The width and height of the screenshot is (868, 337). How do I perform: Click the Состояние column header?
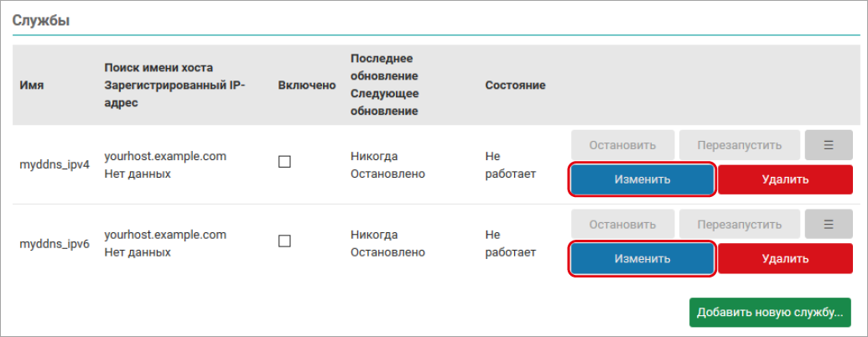515,86
